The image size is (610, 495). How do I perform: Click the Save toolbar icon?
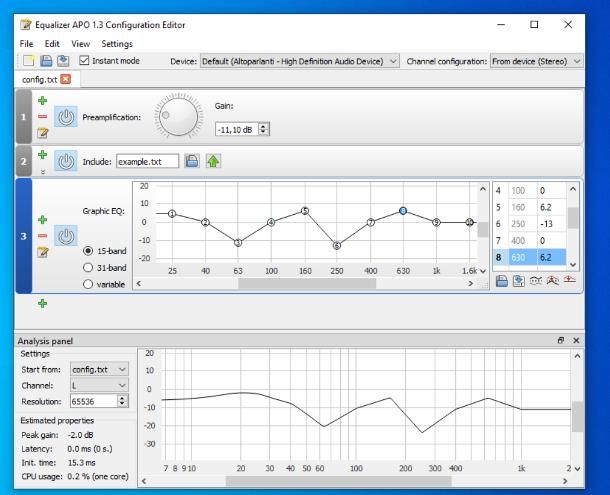point(46,61)
